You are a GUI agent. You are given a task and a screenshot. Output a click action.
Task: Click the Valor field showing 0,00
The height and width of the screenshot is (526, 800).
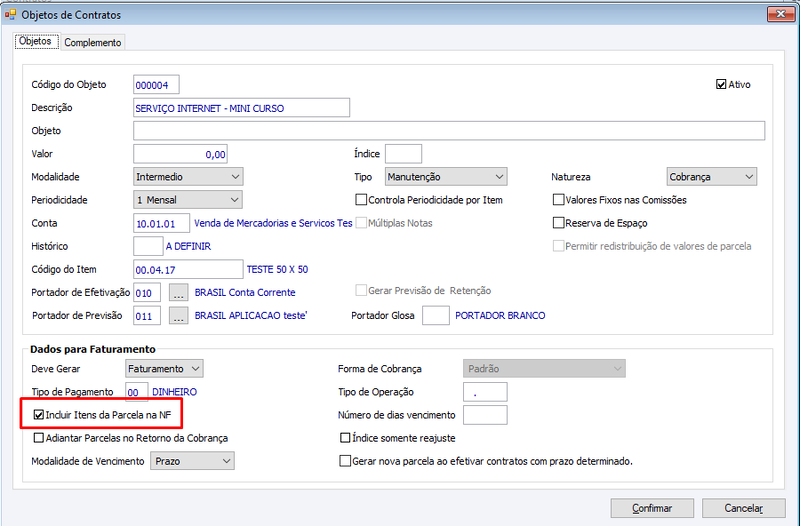(x=180, y=154)
